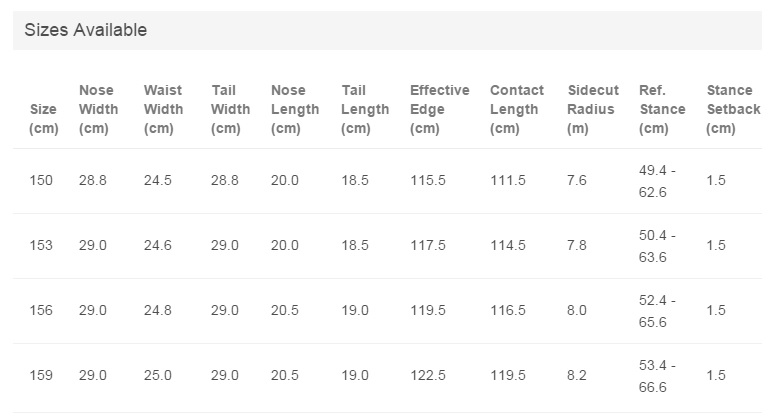Click the 8.0 sidecut radius cell

click(577, 311)
